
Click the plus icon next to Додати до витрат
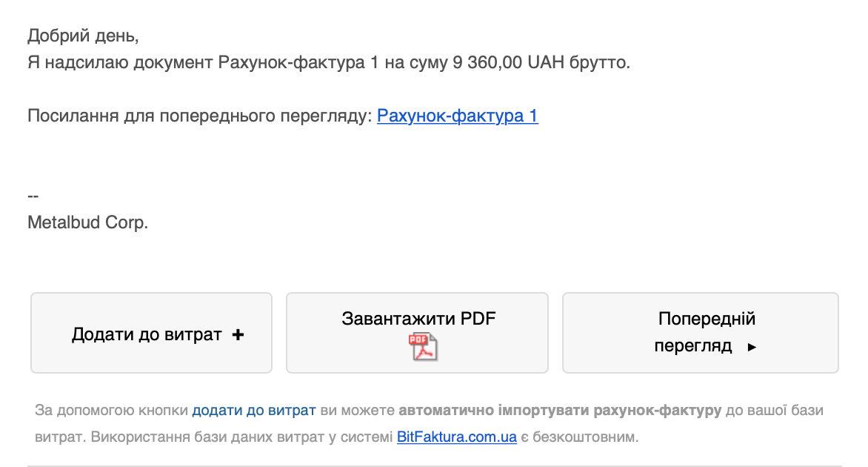click(237, 335)
